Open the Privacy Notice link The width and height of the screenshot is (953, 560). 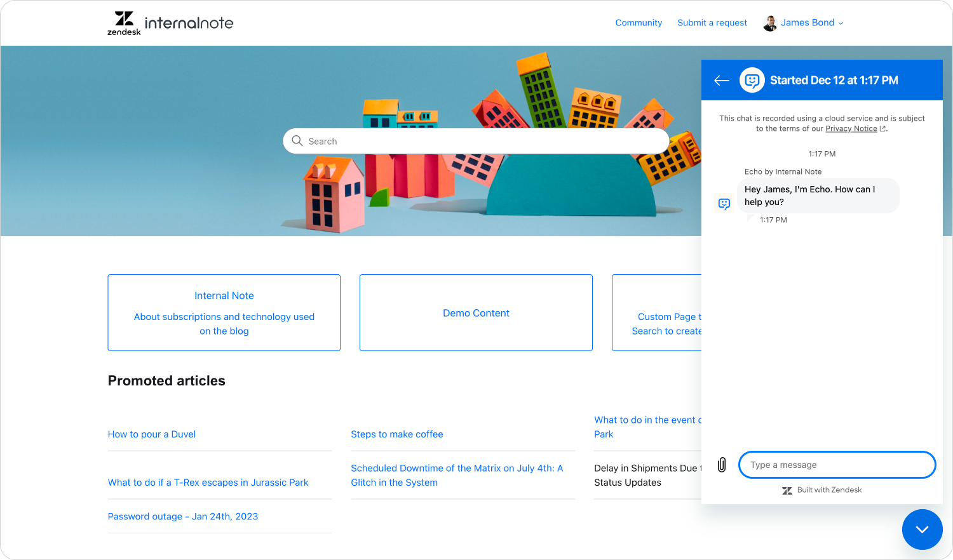851,128
